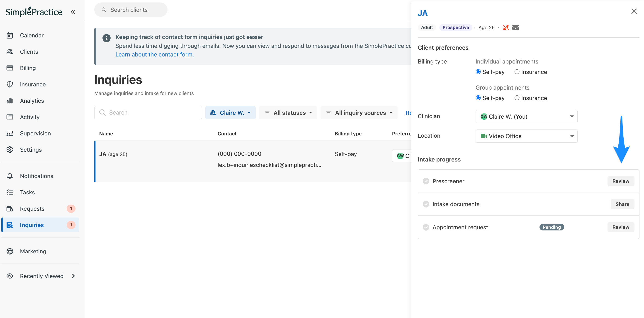This screenshot has width=644, height=318.
Task: Click the Prescreener checkmark status icon
Action: click(x=426, y=181)
